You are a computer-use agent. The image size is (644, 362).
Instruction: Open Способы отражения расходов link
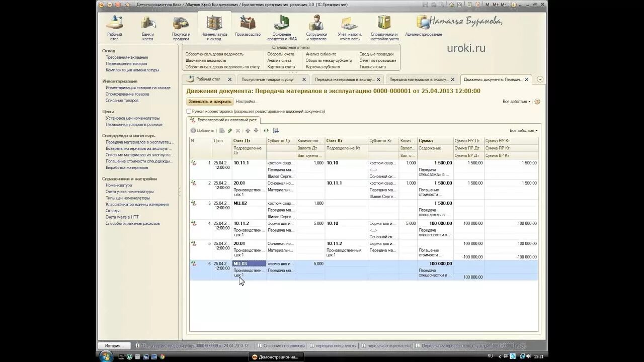pyautogui.click(x=132, y=223)
